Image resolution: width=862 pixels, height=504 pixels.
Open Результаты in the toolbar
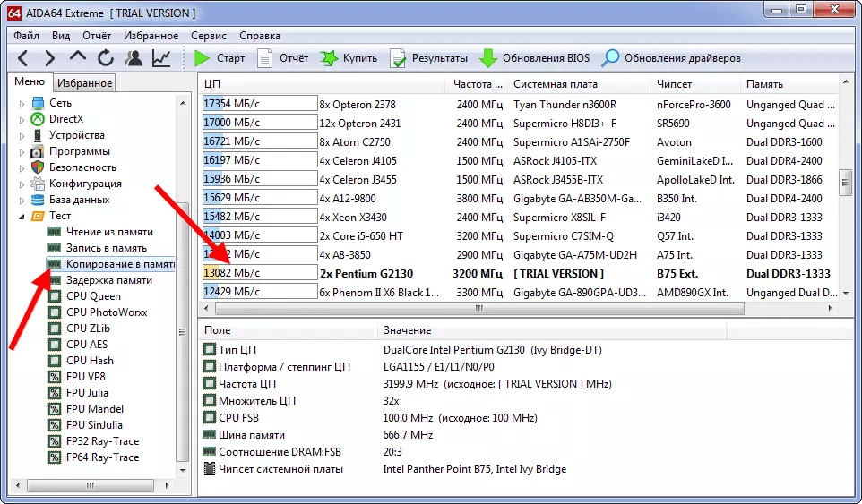point(428,58)
